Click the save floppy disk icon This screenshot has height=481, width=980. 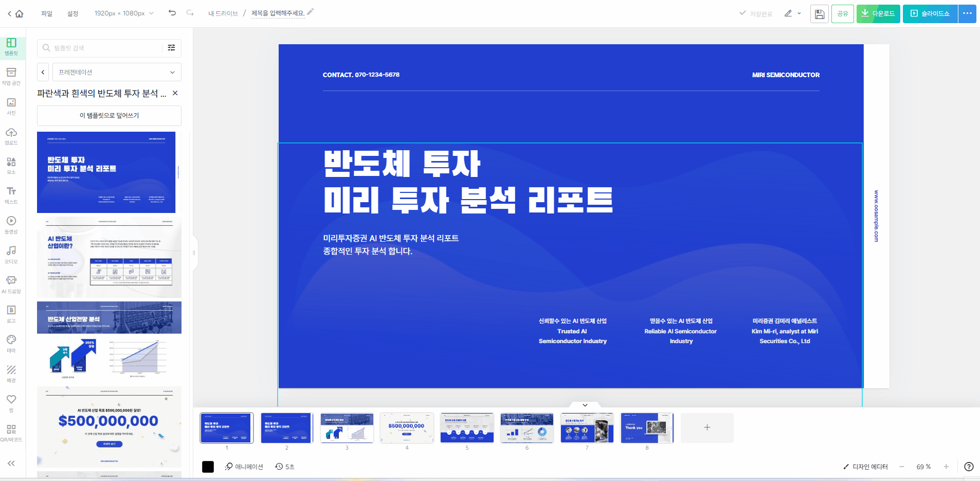[820, 14]
